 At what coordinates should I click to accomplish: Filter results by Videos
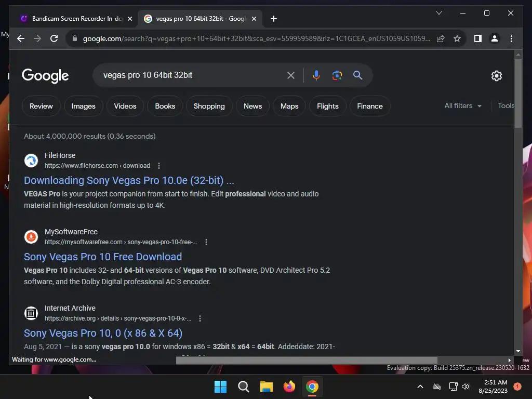(125, 106)
